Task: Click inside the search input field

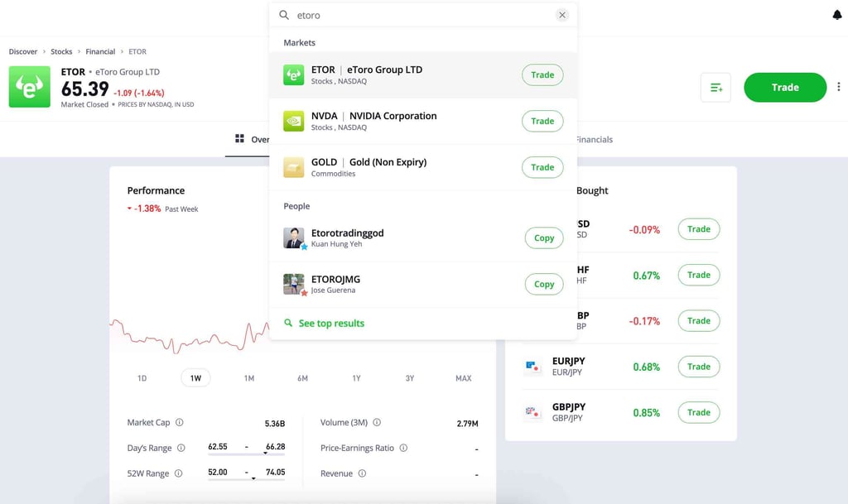Action: click(x=373, y=14)
